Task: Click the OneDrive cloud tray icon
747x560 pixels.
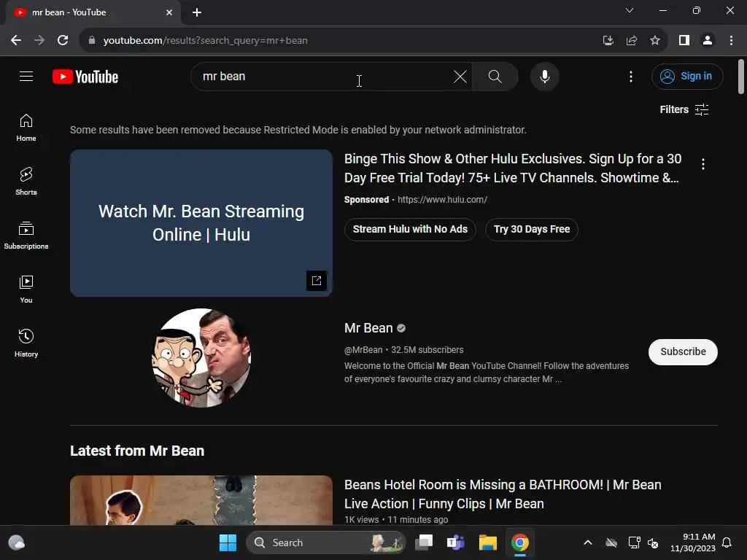Action: click(x=611, y=542)
